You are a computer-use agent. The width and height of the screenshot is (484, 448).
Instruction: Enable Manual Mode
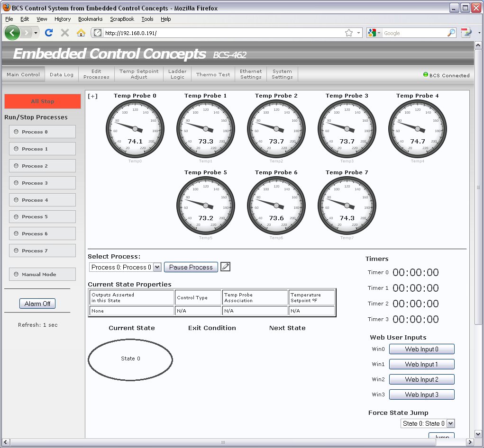42,274
